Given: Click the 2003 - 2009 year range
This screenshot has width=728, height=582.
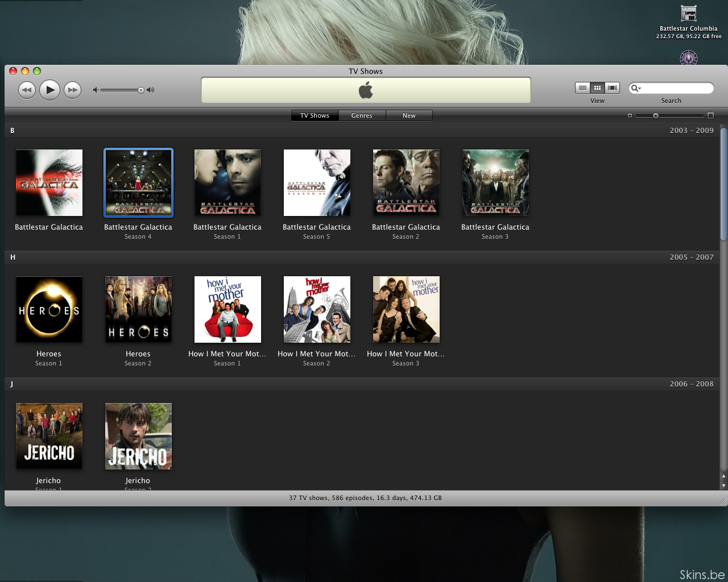Looking at the screenshot, I should (692, 131).
